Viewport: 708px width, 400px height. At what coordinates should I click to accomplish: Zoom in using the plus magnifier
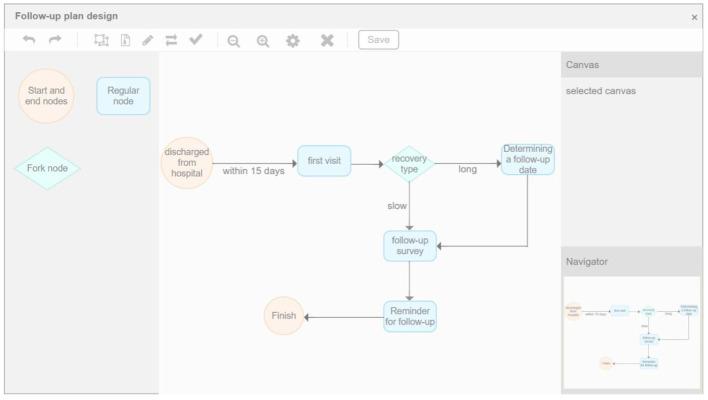264,40
